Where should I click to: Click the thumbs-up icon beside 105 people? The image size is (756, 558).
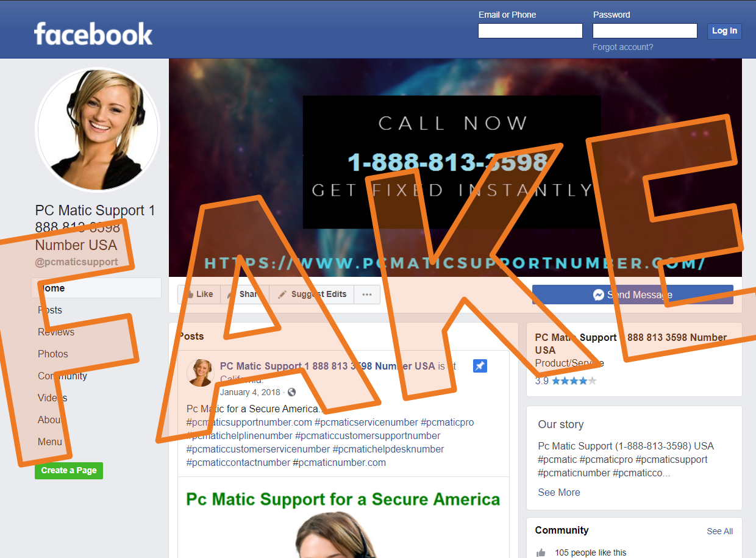[541, 553]
